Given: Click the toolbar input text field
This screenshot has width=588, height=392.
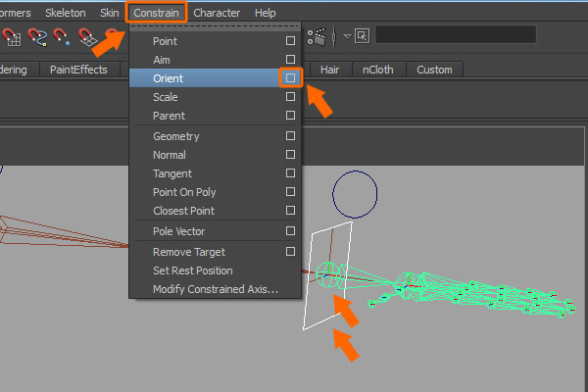Looking at the screenshot, I should (456, 34).
